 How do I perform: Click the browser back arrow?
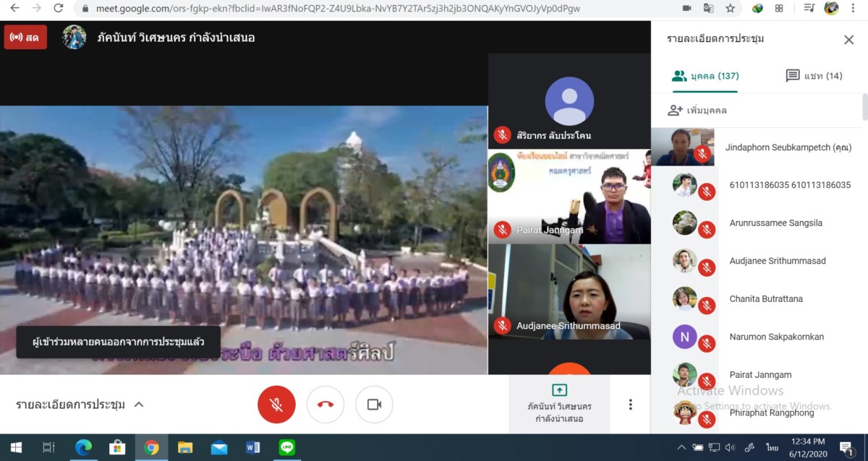coord(14,9)
